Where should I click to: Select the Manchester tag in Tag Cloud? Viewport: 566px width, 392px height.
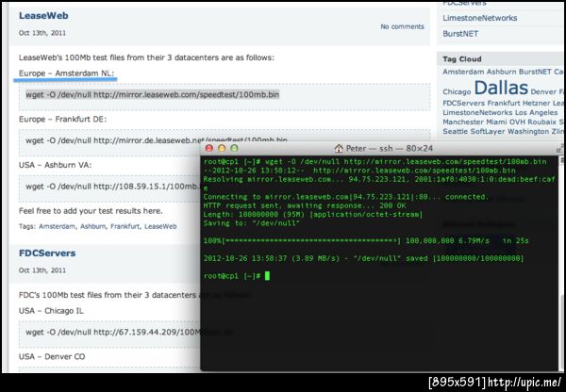click(463, 122)
